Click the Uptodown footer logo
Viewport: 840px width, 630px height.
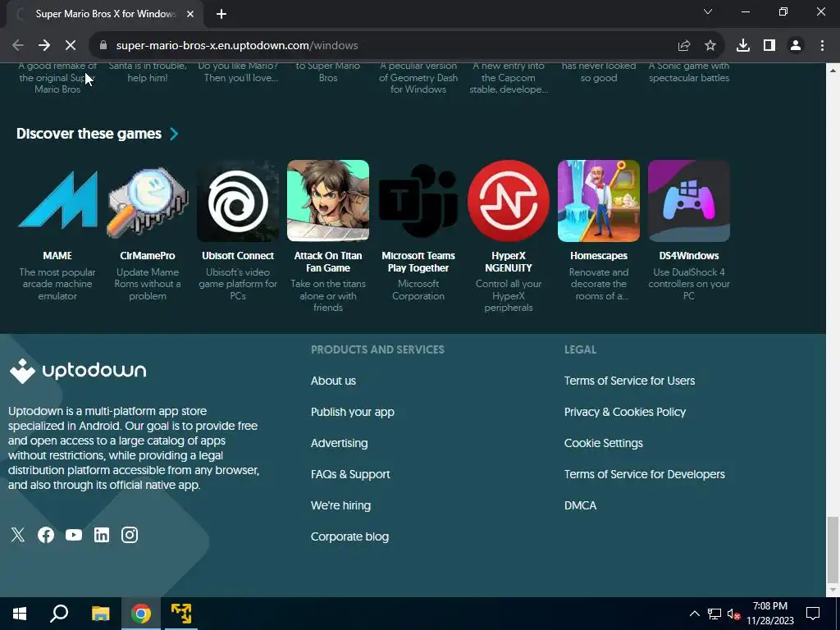[78, 371]
